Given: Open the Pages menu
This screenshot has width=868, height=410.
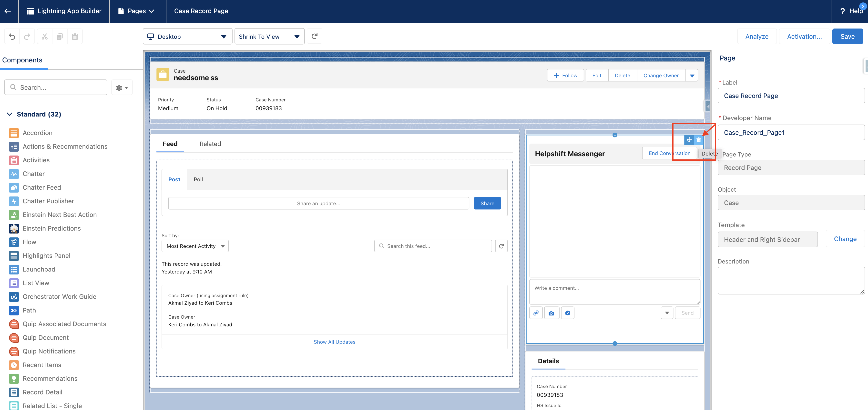Looking at the screenshot, I should [x=136, y=11].
